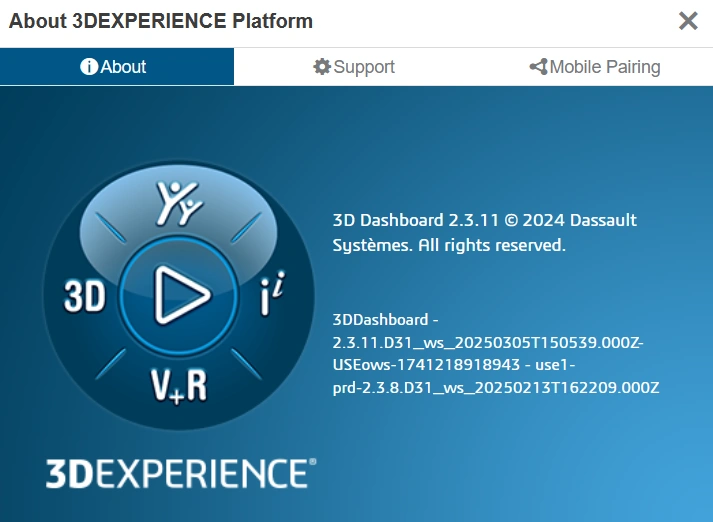
Task: Switch to the Support tab
Action: [354, 67]
